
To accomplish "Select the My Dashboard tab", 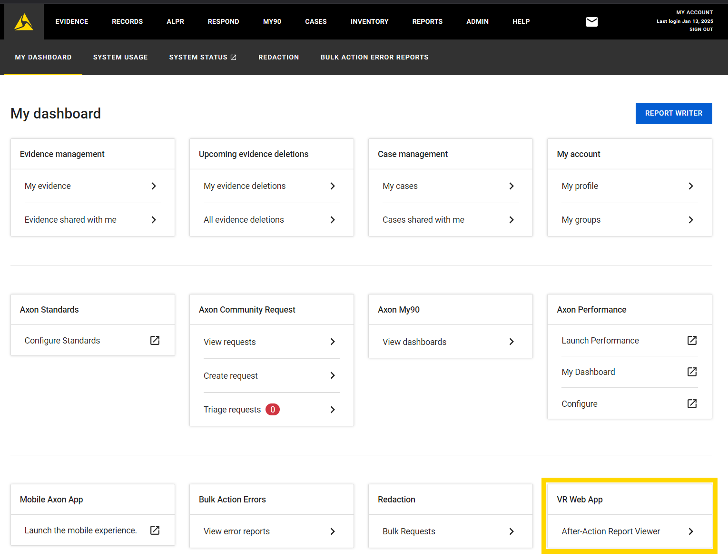I will coord(43,58).
